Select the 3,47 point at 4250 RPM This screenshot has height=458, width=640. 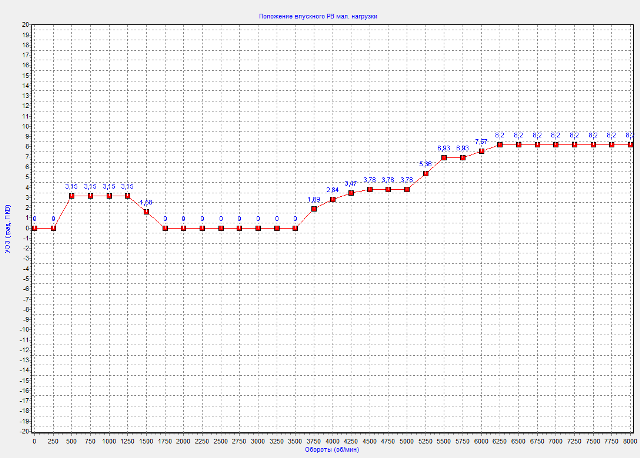coord(351,193)
